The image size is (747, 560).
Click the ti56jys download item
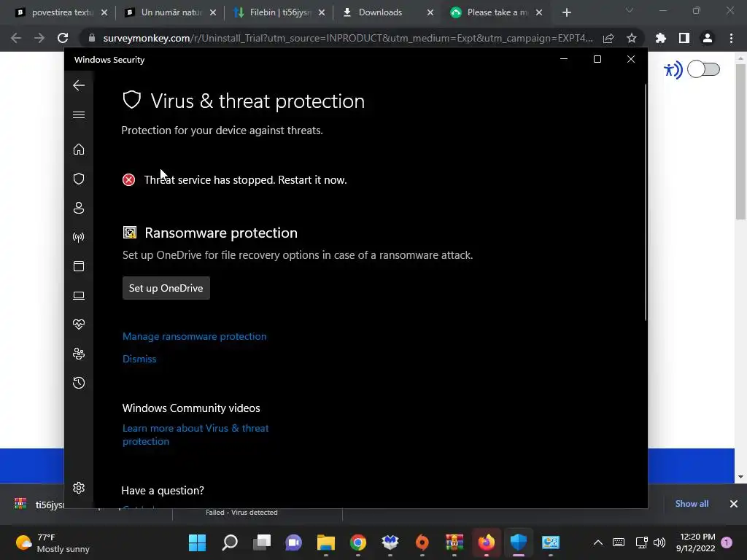click(39, 505)
